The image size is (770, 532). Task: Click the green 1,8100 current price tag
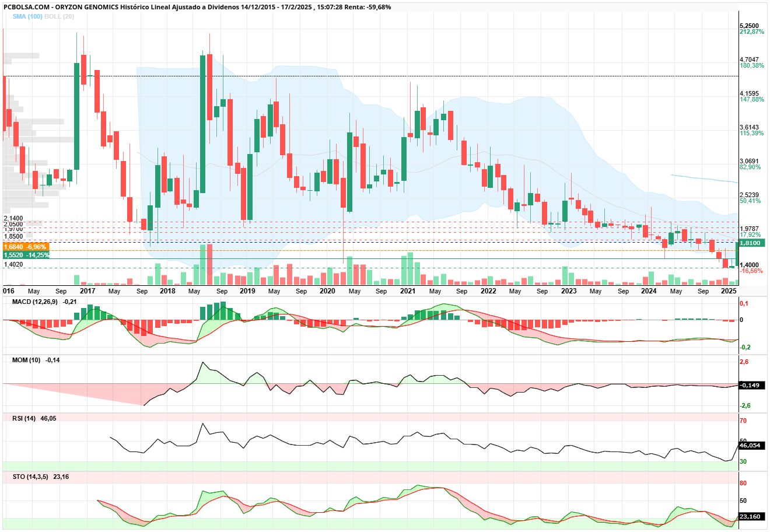tap(751, 243)
